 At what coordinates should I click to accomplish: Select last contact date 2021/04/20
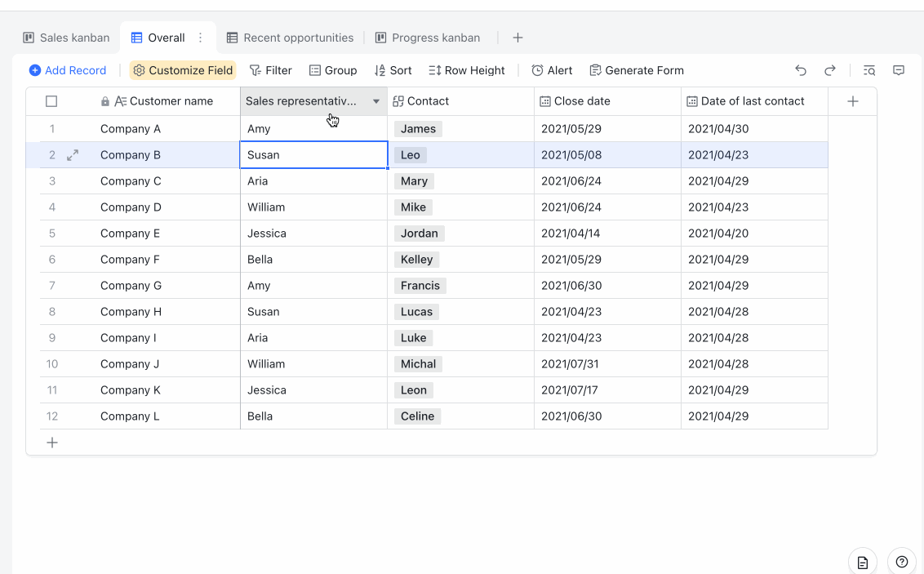(754, 234)
